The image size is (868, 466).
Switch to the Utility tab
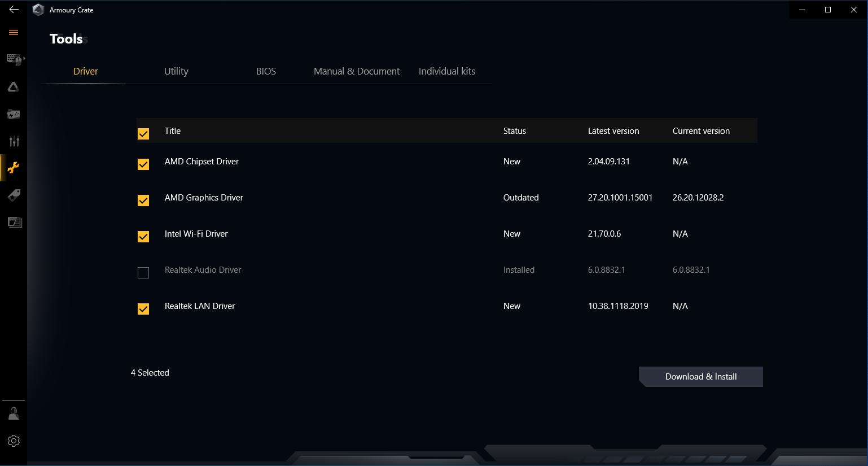[176, 71]
